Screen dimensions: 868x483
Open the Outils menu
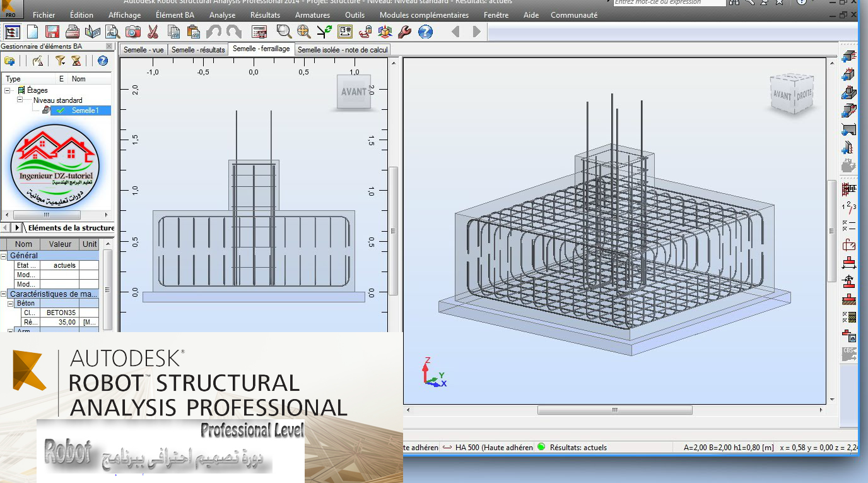pyautogui.click(x=355, y=15)
